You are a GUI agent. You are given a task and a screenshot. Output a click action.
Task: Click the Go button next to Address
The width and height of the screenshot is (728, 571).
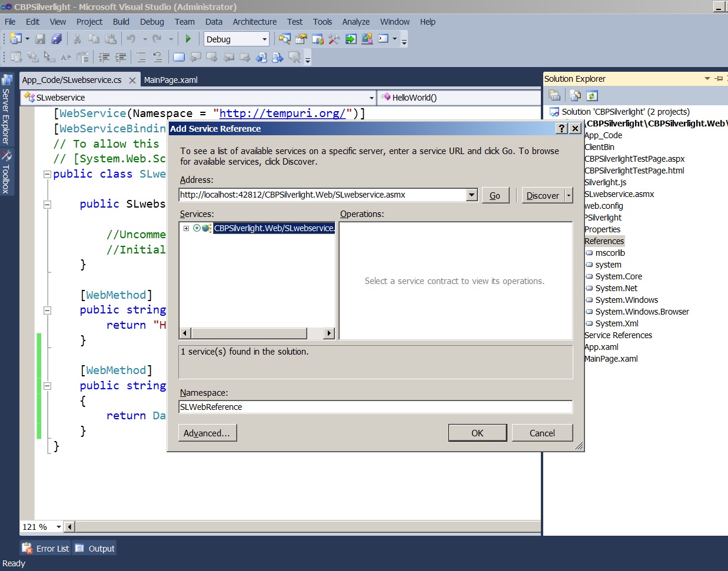(495, 195)
